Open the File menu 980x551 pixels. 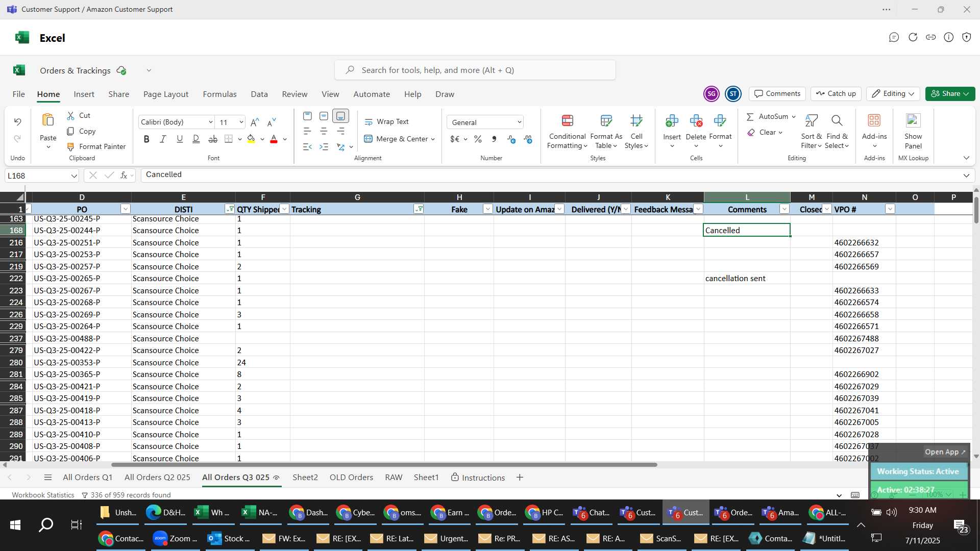coord(18,94)
